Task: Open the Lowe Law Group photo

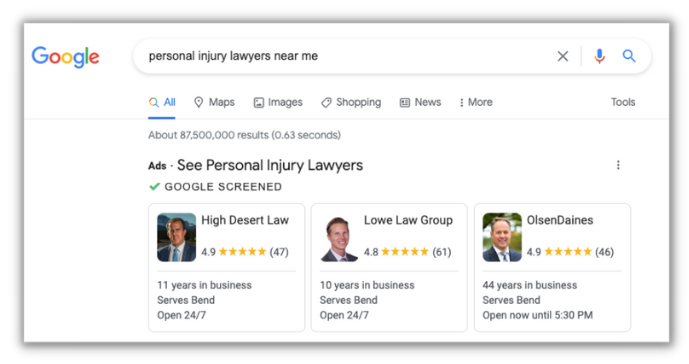Action: click(x=339, y=237)
